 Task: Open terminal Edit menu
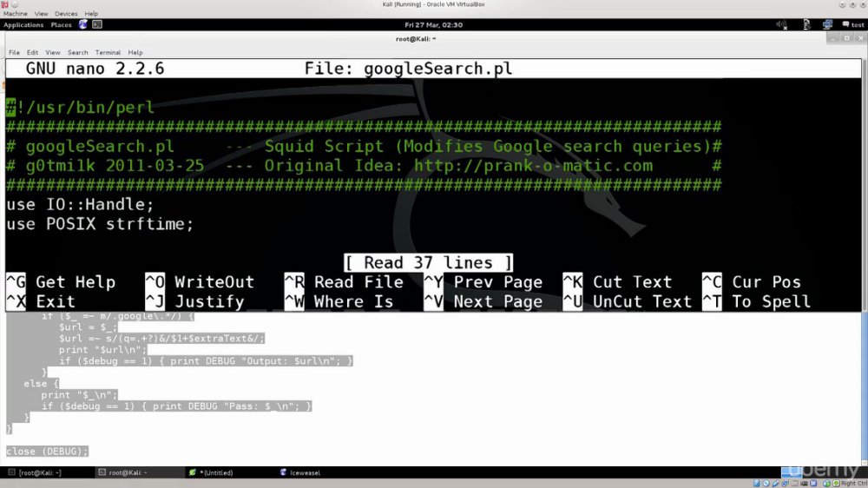point(33,53)
